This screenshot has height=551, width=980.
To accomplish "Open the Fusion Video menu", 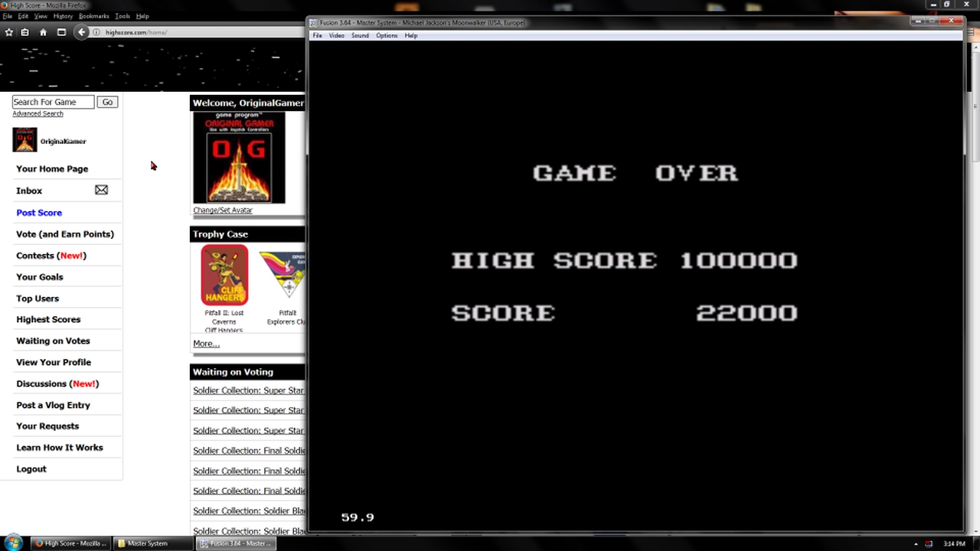I will pyautogui.click(x=336, y=35).
